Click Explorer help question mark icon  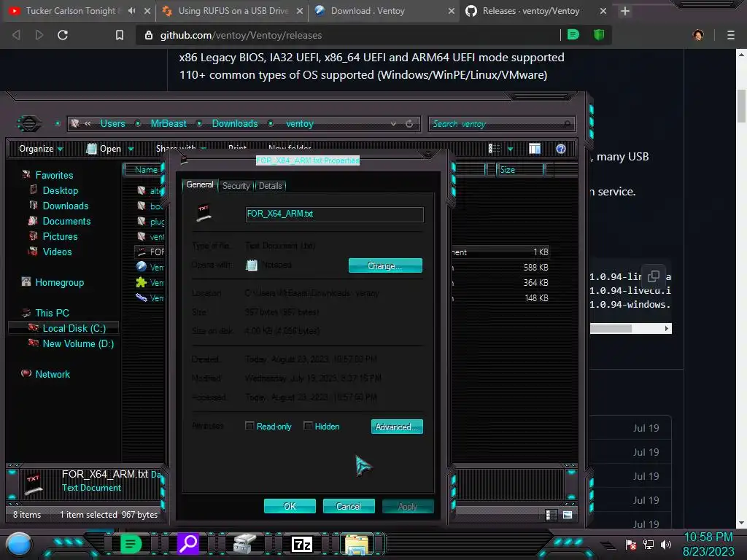[561, 149]
